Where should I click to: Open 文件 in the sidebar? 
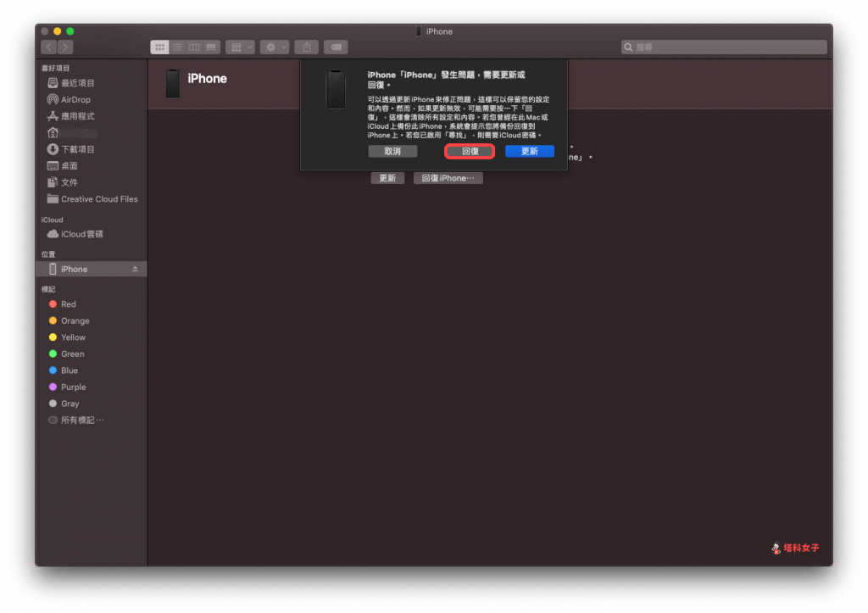92,182
